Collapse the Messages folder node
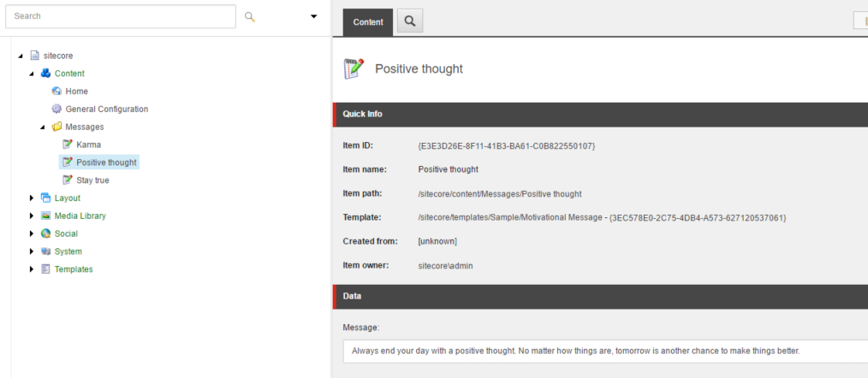The image size is (868, 378). 43,127
